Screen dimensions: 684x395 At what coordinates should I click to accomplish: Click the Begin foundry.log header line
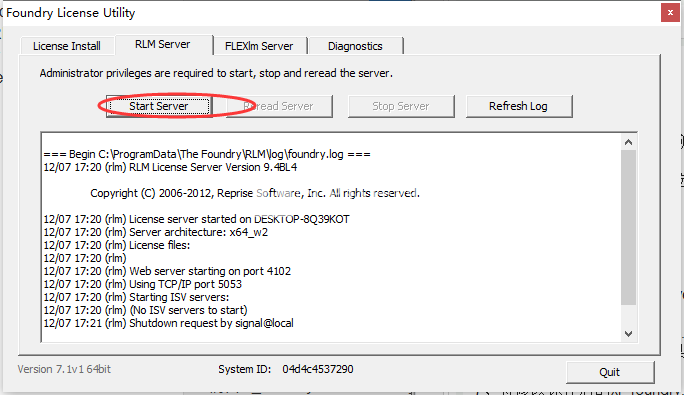tap(207, 154)
